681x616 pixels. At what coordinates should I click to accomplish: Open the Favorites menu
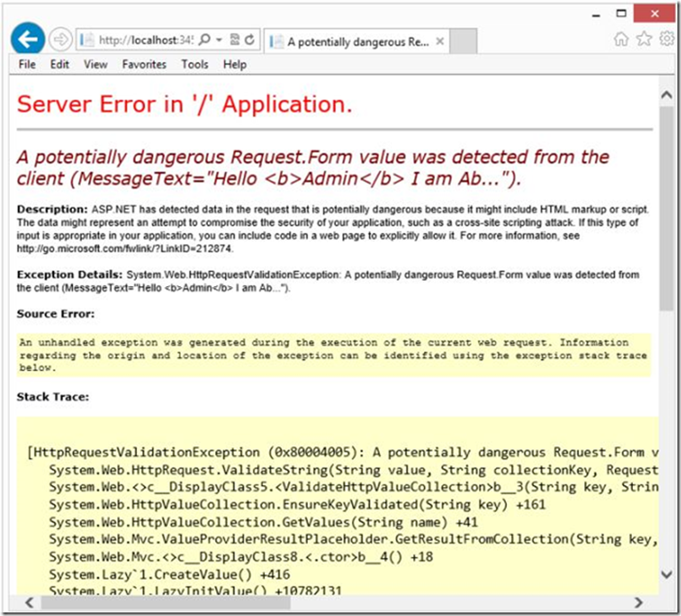(144, 64)
